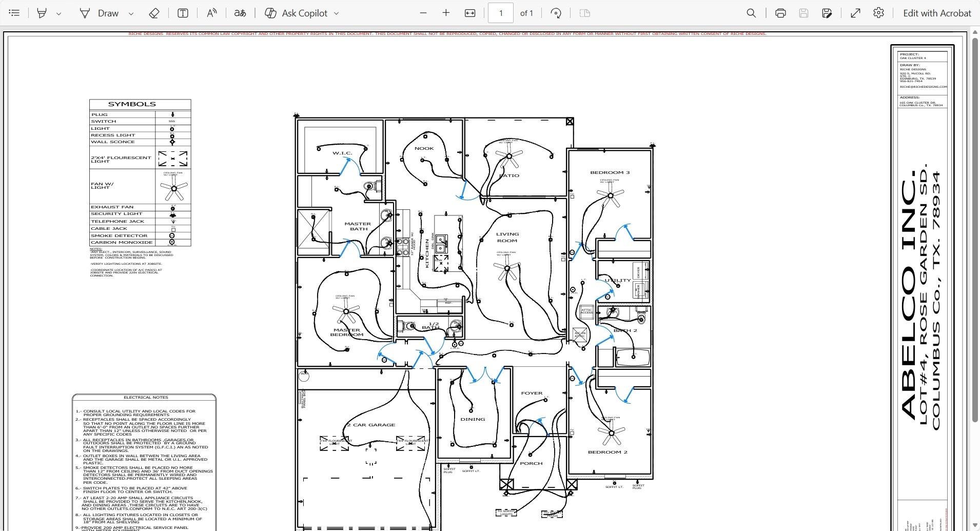Toggle fit to width view
The image size is (980, 531).
(x=470, y=13)
